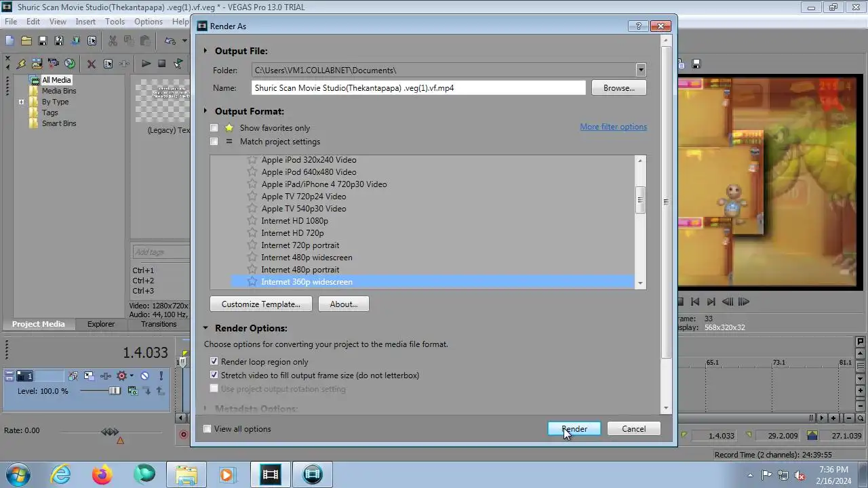Click the Save As icon with question mark
This screenshot has width=868, height=488.
click(x=58, y=41)
